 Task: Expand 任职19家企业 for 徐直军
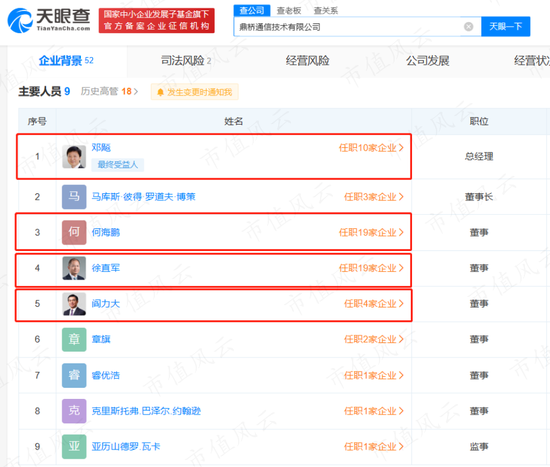[x=371, y=268]
